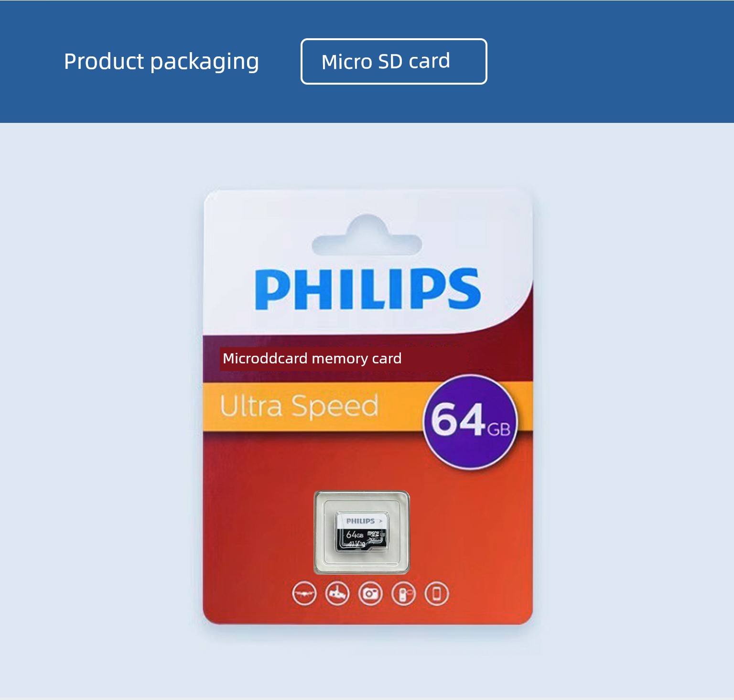Click the microSD XC logo on the card

[375, 536]
